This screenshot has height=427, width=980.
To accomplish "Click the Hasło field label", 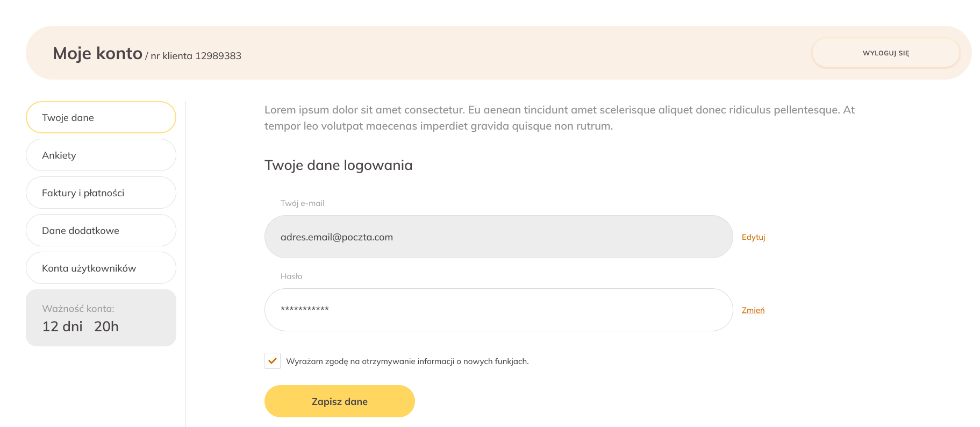I will (x=291, y=276).
